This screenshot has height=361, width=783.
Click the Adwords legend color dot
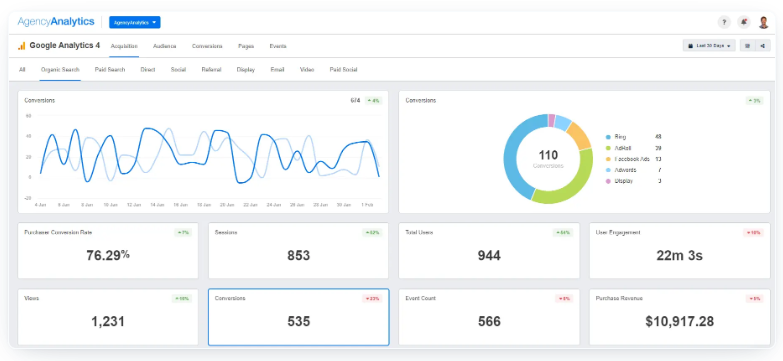click(608, 170)
